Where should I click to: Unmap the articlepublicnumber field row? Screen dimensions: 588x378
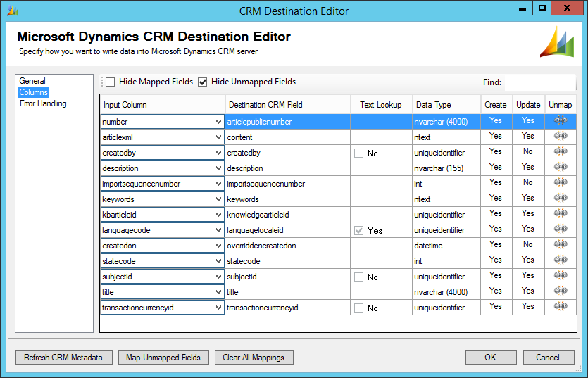coord(561,120)
